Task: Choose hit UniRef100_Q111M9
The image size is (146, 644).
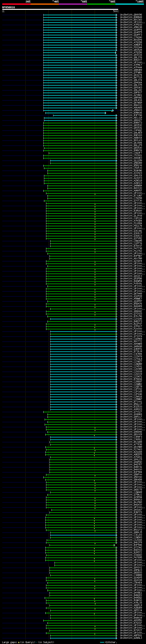Action: pos(131,161)
